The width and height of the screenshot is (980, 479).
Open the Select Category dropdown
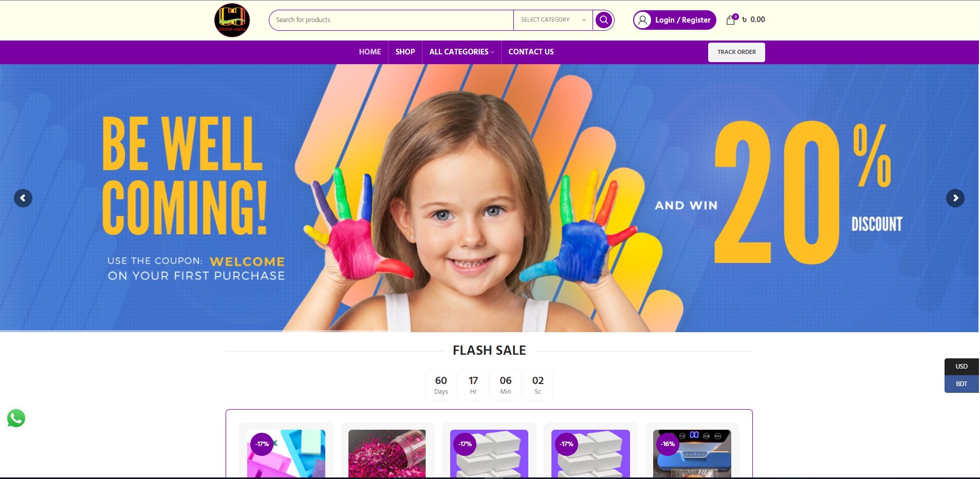[x=553, y=20]
